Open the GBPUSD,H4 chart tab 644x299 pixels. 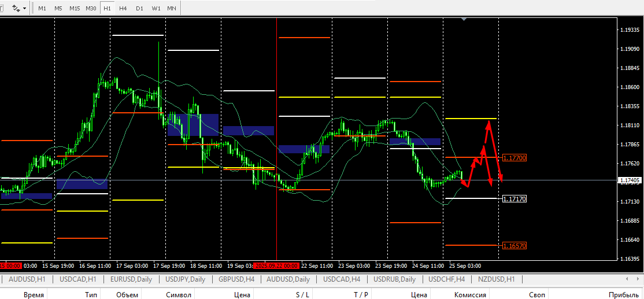coord(237,279)
